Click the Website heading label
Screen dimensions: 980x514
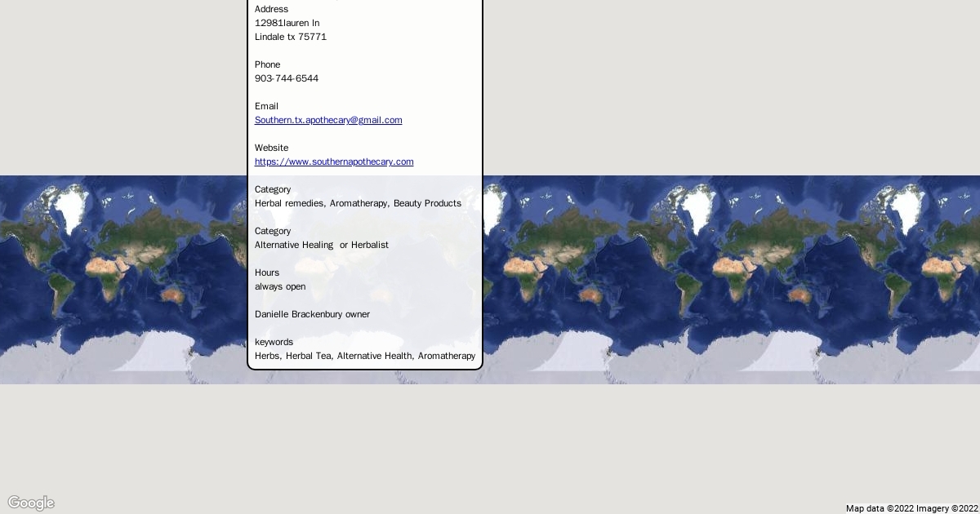pyautogui.click(x=271, y=148)
